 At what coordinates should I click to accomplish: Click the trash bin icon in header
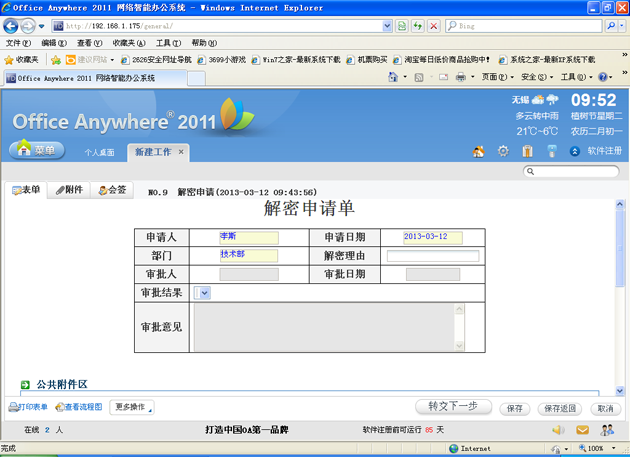(526, 152)
